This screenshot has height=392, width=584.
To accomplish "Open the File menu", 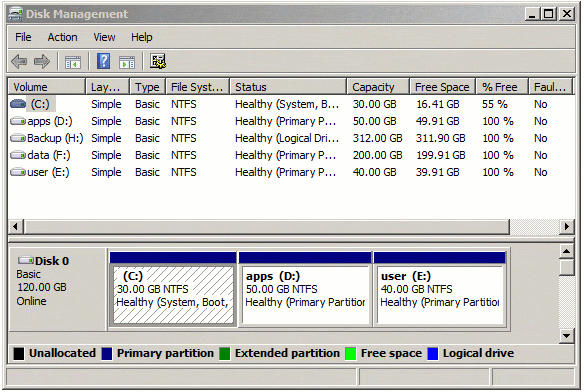I will 23,37.
